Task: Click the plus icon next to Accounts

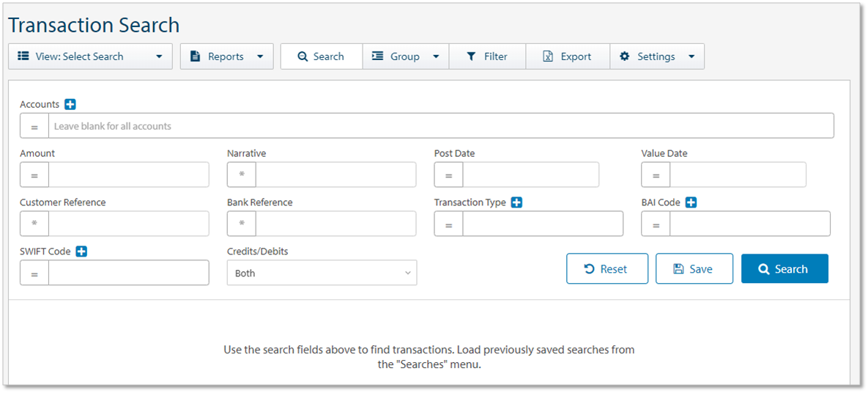Action: (70, 105)
